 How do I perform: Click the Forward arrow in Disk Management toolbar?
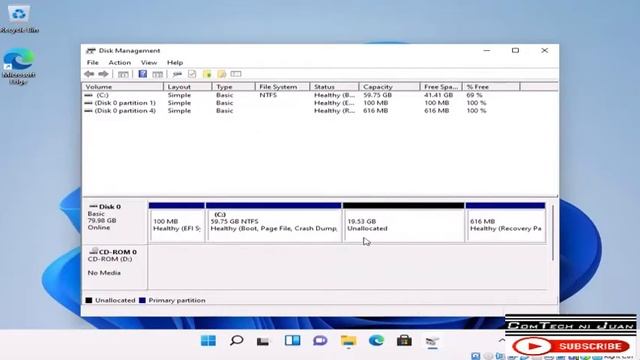[x=103, y=74]
